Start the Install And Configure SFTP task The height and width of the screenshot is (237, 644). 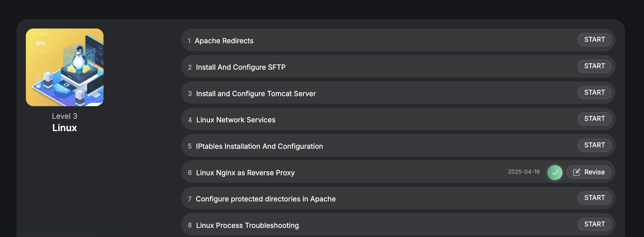pos(594,66)
